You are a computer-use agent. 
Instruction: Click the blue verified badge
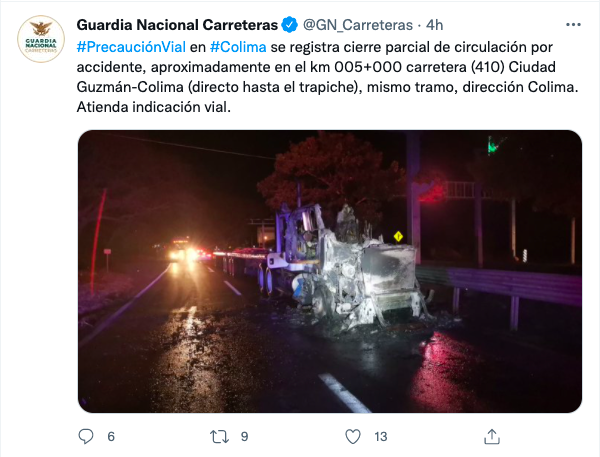(x=290, y=25)
